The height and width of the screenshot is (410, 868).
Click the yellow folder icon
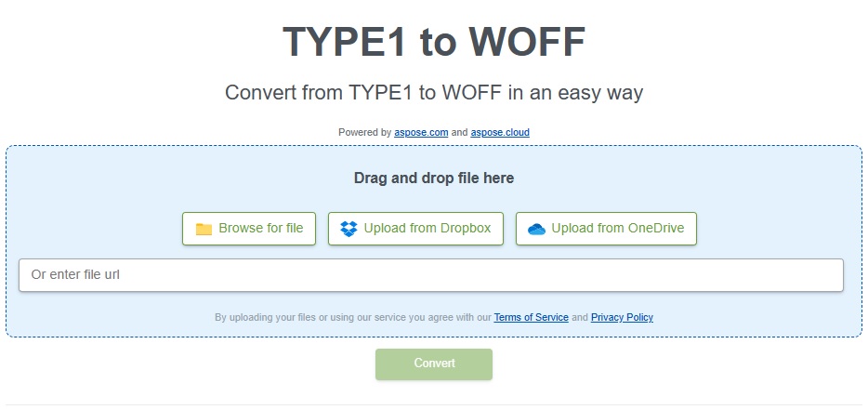pyautogui.click(x=204, y=230)
